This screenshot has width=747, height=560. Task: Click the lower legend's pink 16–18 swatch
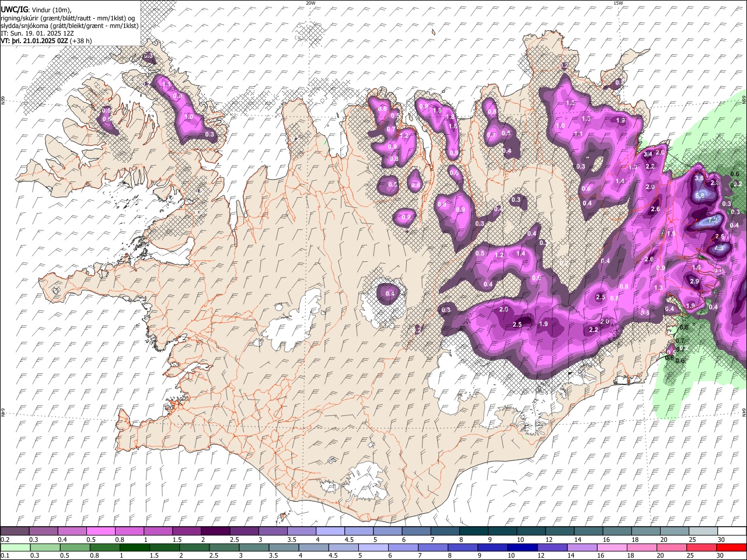coord(612,547)
